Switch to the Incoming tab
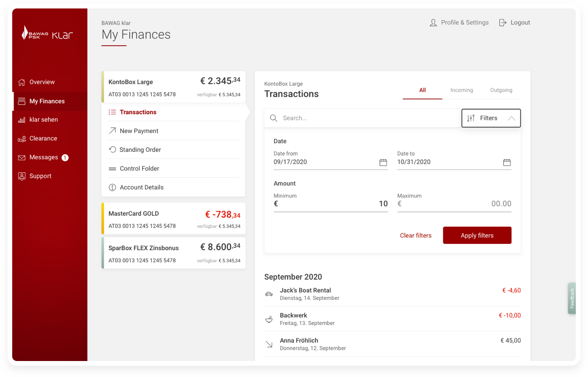The width and height of the screenshot is (588, 377). click(462, 90)
